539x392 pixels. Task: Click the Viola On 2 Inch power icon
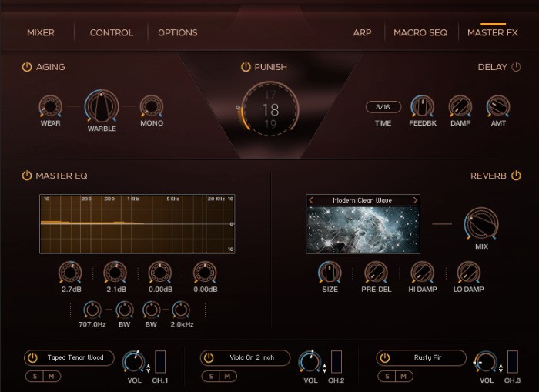(x=209, y=358)
